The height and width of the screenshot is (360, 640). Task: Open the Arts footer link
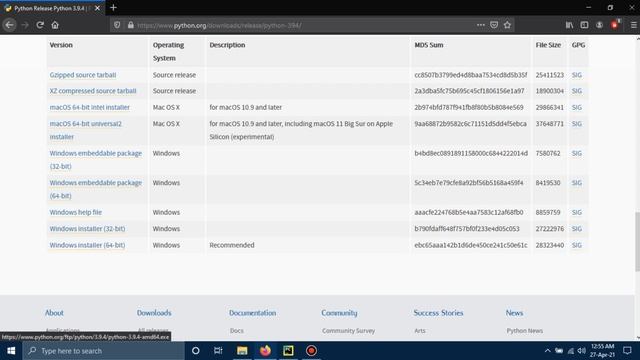click(x=420, y=331)
